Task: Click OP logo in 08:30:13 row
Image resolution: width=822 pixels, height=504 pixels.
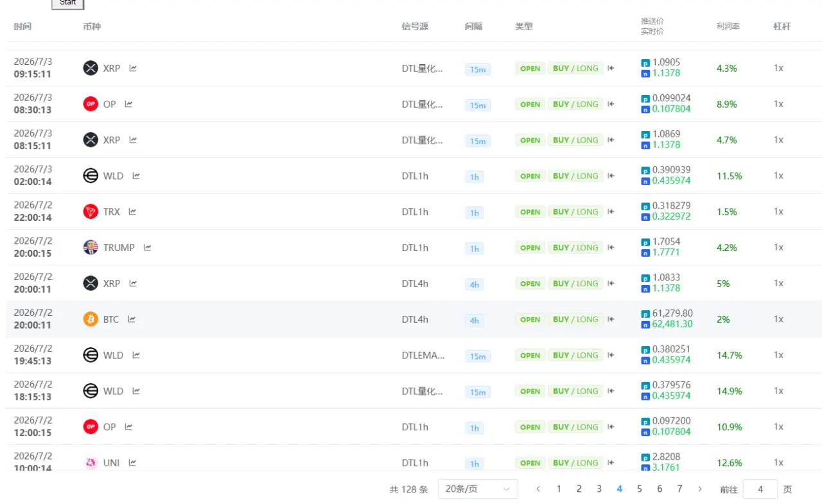Action: [91, 104]
